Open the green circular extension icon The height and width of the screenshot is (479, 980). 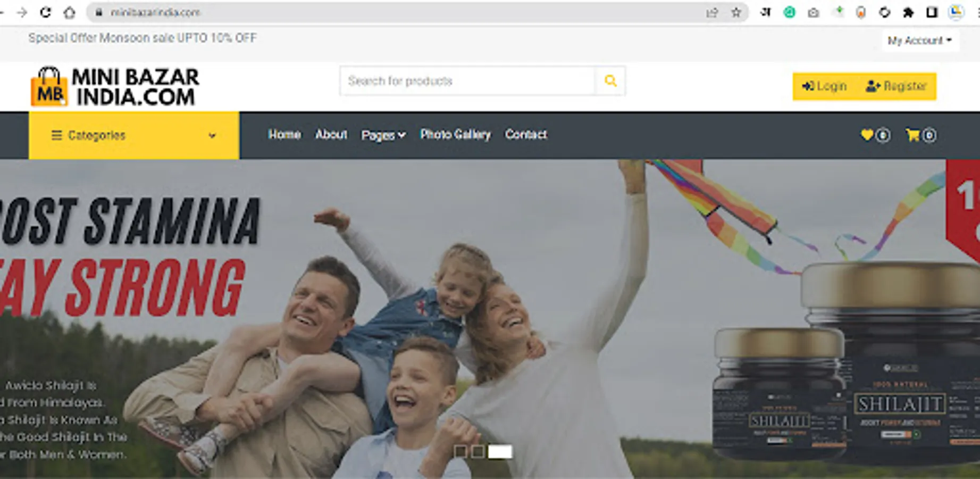[790, 12]
